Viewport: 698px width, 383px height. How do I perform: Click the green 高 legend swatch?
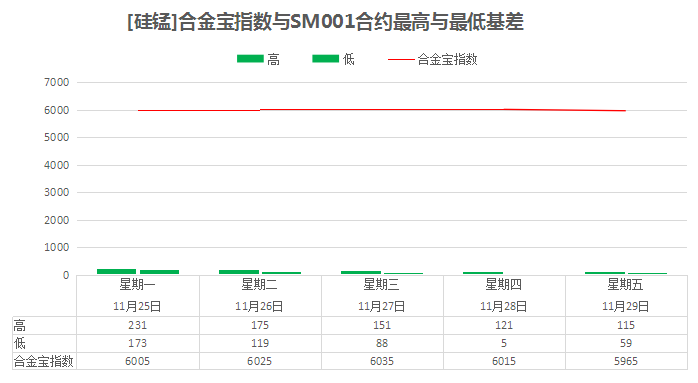250,59
